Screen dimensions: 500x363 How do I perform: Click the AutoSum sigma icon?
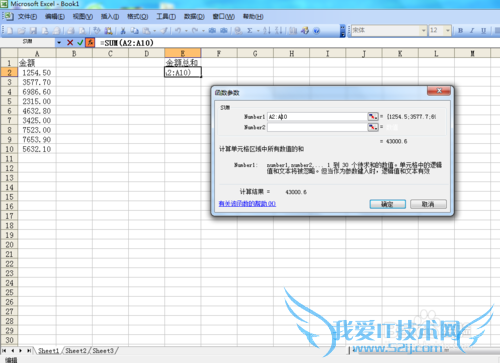coord(250,31)
